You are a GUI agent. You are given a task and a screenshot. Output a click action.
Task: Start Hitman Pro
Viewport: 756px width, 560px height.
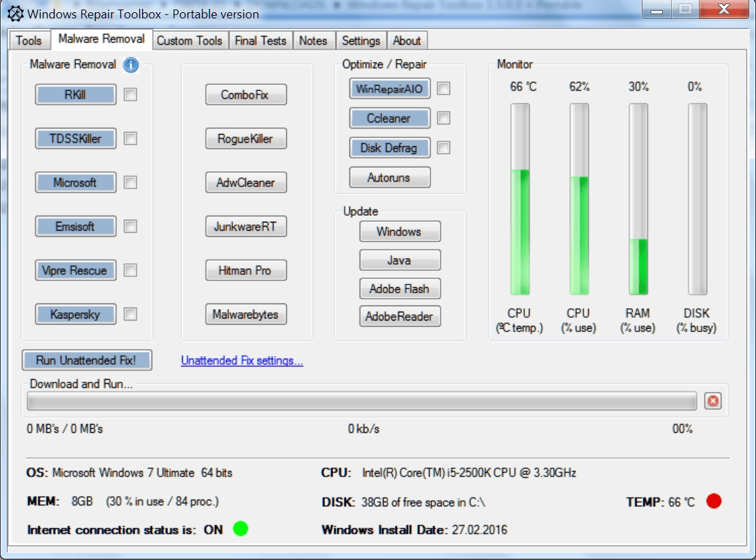[x=246, y=270]
